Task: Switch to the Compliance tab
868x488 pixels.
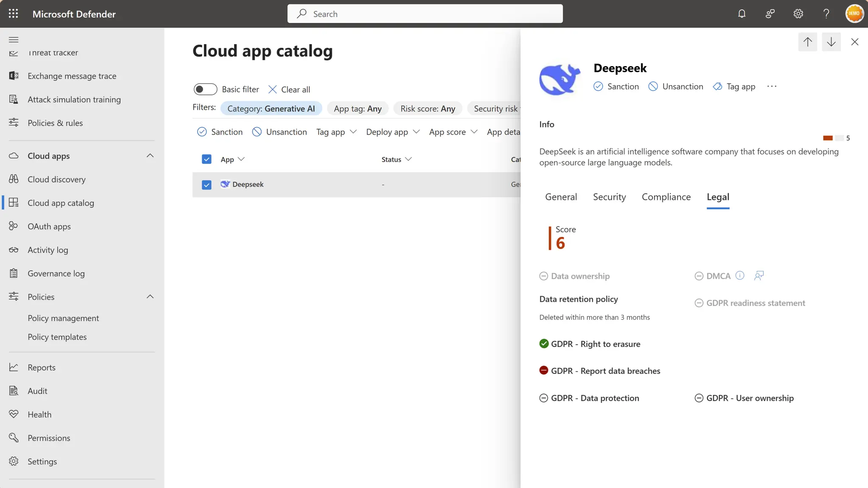Action: 666,197
